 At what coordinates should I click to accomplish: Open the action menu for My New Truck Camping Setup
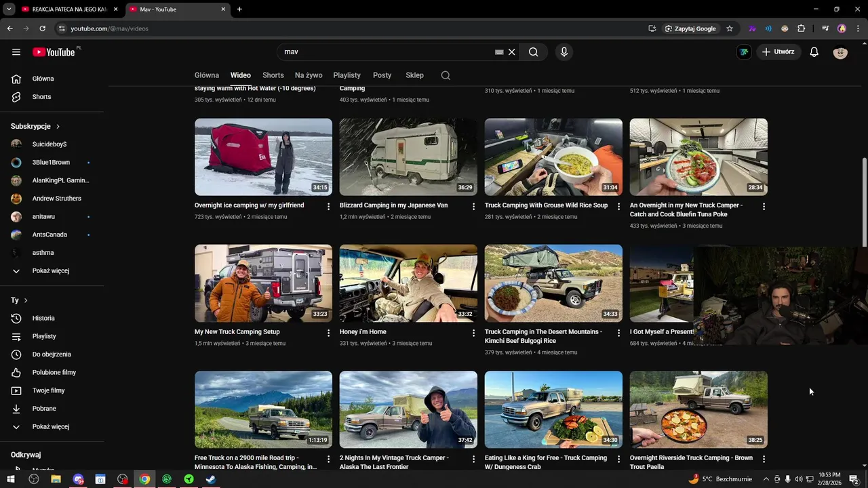pyautogui.click(x=329, y=333)
